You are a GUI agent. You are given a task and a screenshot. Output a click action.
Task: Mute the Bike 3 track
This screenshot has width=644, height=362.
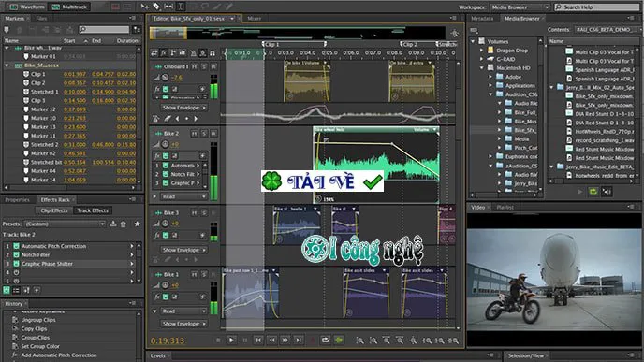point(195,212)
